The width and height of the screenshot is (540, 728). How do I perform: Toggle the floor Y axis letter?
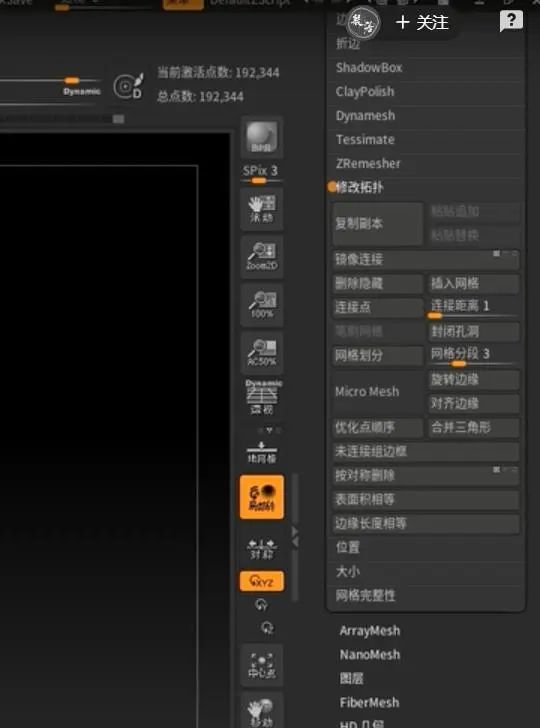269,430
